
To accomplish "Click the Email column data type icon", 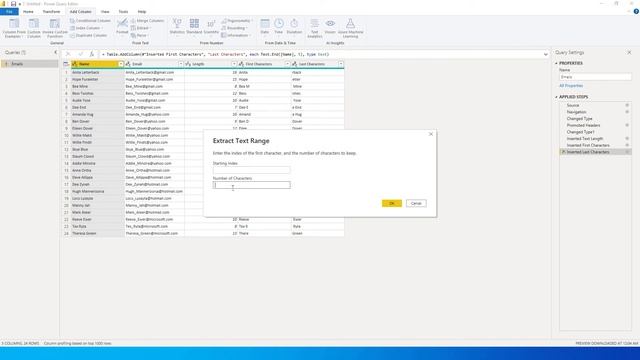I will pos(128,64).
